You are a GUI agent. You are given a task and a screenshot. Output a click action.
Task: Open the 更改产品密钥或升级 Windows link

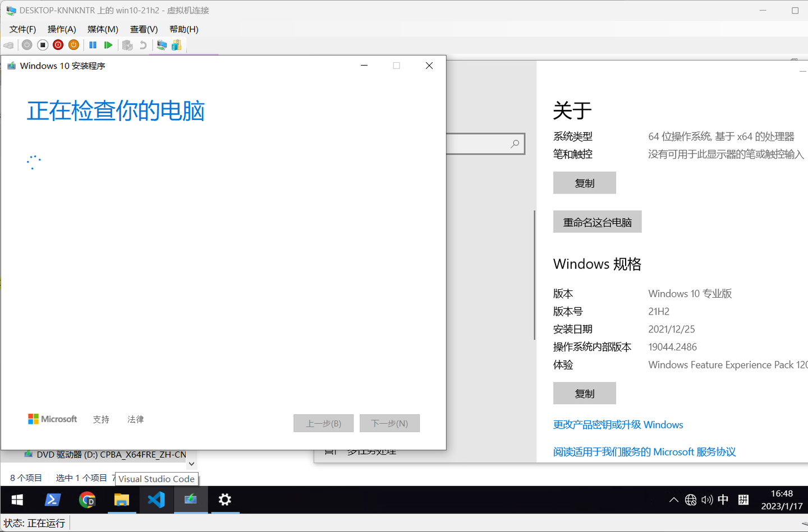point(618,425)
